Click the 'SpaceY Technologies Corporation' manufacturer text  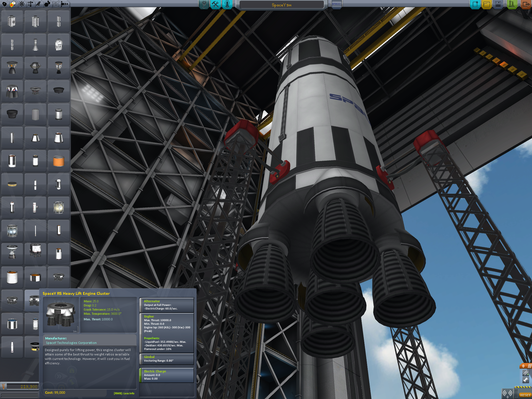[x=71, y=343]
